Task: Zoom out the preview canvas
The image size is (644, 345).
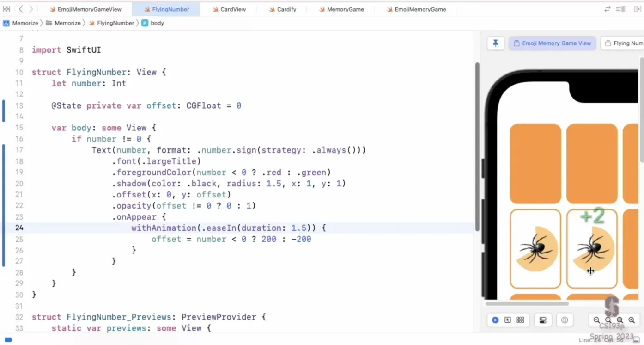Action: (x=596, y=320)
